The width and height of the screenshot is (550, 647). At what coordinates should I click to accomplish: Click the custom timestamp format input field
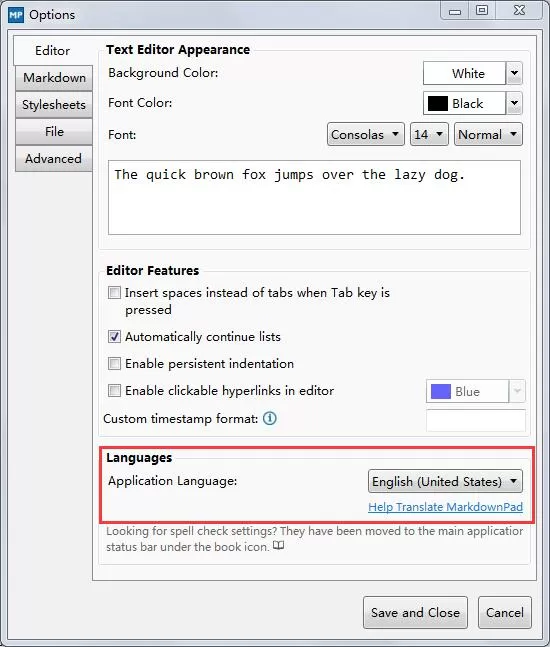click(476, 420)
